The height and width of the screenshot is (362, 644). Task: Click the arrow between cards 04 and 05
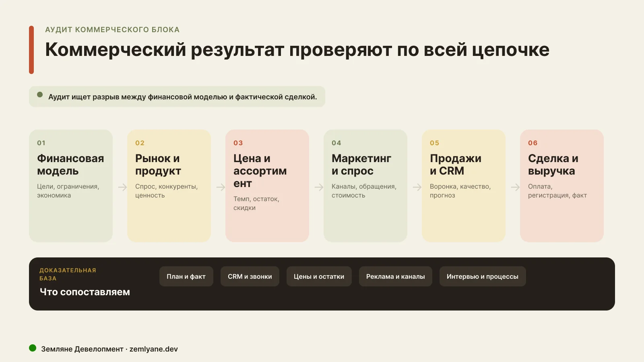[417, 187]
